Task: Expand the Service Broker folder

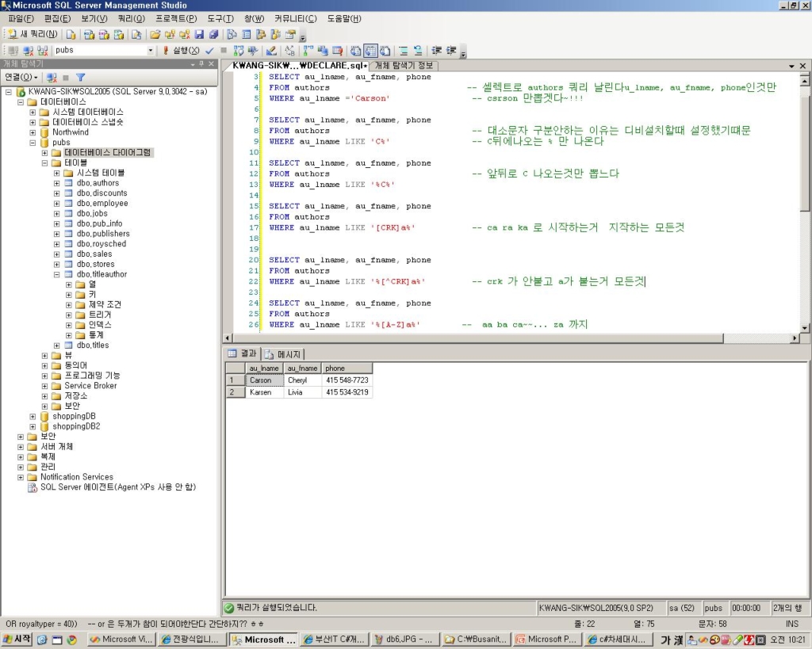Action: point(45,386)
